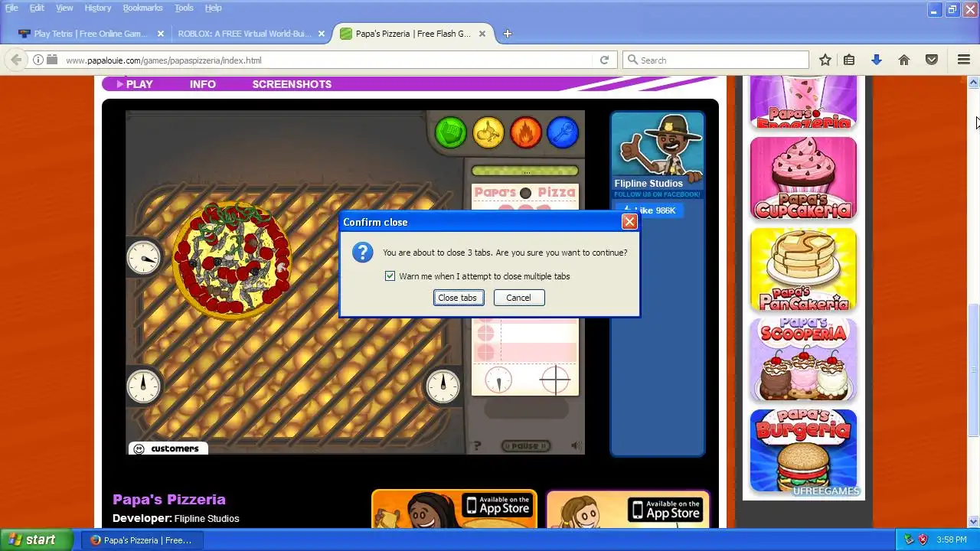Screen dimensions: 980x551
Task: Close the Papa's Pizzeria tab
Action: coord(482,34)
